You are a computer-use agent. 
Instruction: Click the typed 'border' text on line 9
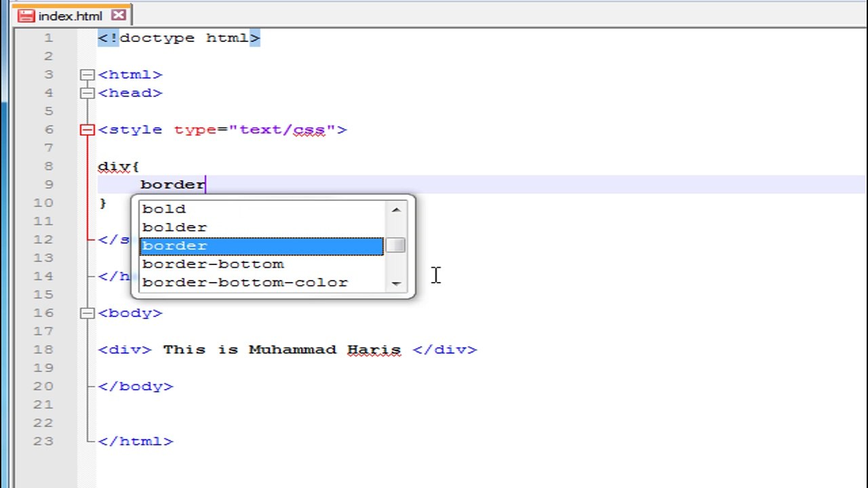173,184
